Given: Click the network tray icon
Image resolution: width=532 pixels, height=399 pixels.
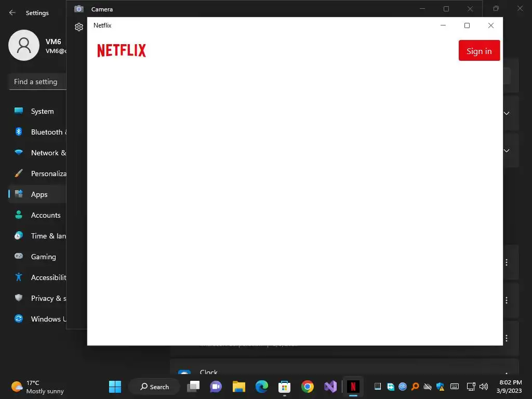Looking at the screenshot, I should 471,387.
